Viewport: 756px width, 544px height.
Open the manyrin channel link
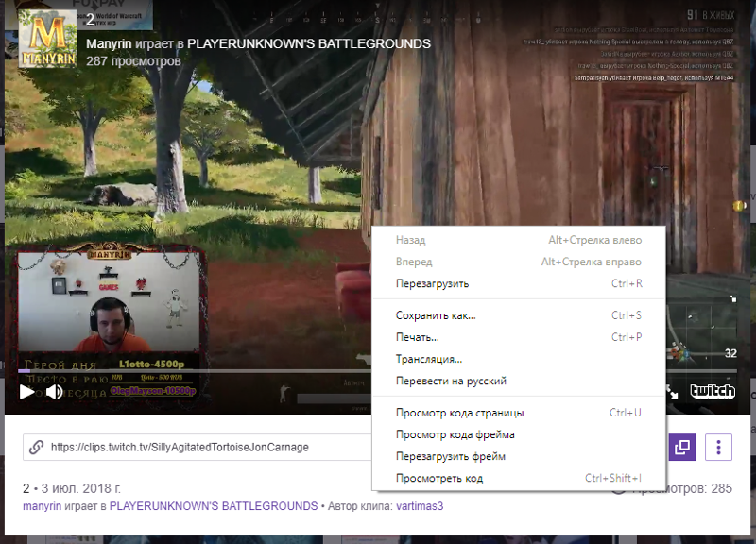point(42,506)
